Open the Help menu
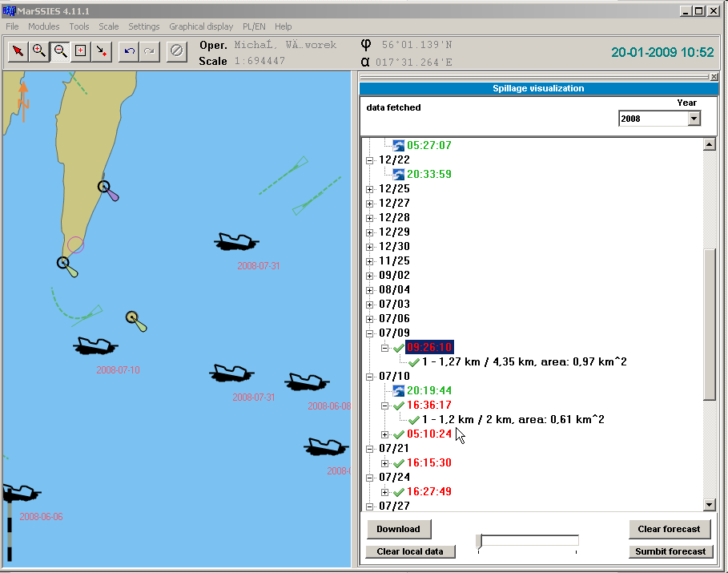728x573 pixels. click(x=284, y=26)
